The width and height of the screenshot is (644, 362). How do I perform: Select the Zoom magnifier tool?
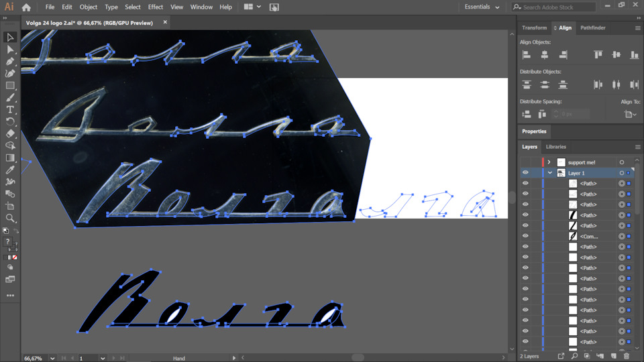point(10,218)
